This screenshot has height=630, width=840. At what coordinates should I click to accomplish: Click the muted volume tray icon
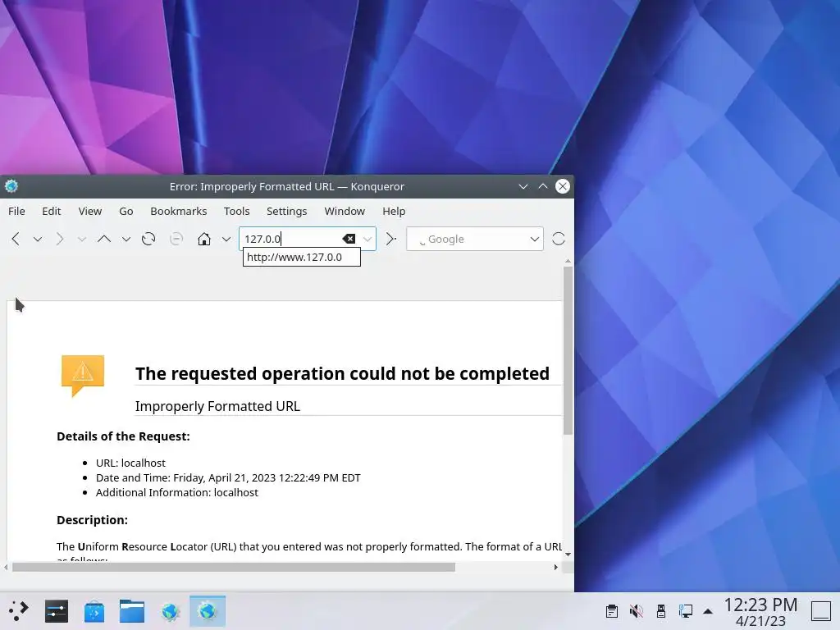point(637,610)
